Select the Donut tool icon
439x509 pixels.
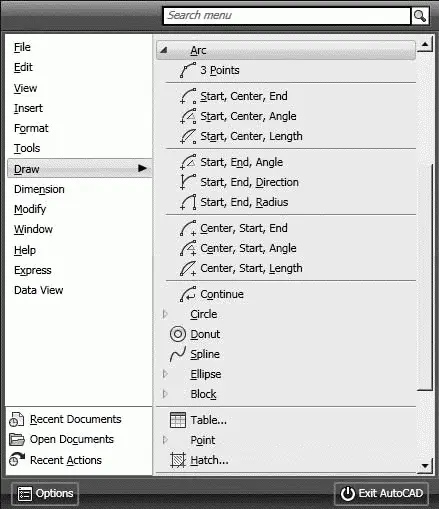[178, 334]
